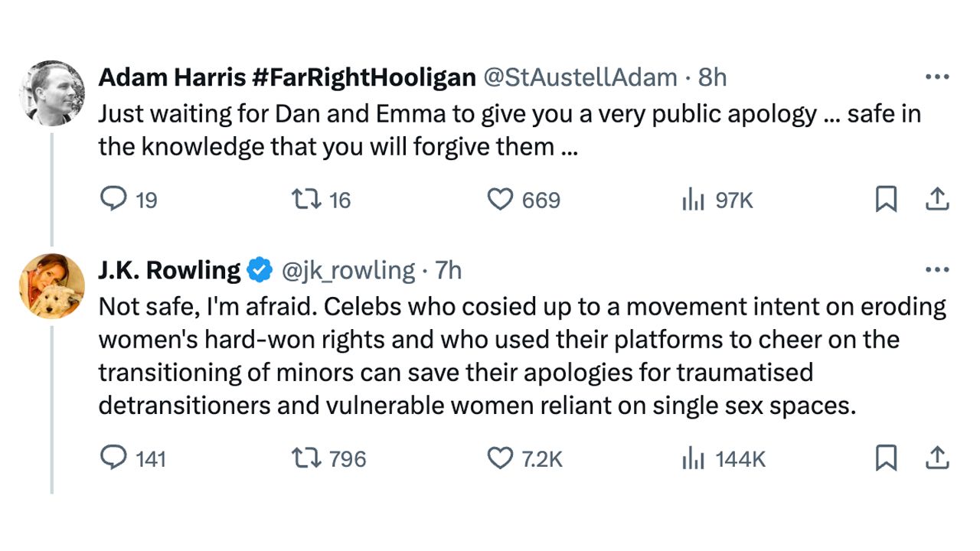This screenshot has height=551, width=980.
Task: Bookmark J.K. Rowling's tweet
Action: [x=886, y=458]
